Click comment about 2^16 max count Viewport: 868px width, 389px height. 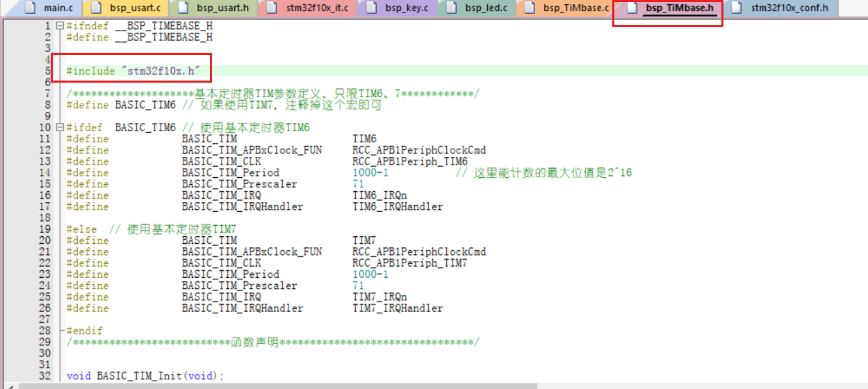543,172
